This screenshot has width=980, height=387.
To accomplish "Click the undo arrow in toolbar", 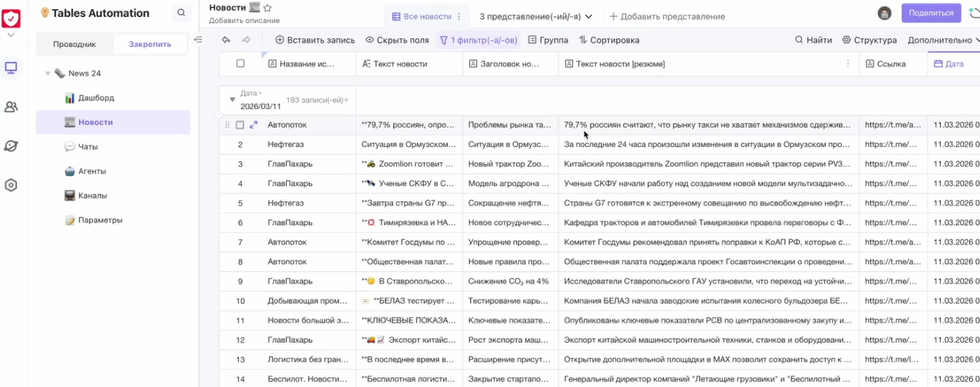I will pos(226,40).
